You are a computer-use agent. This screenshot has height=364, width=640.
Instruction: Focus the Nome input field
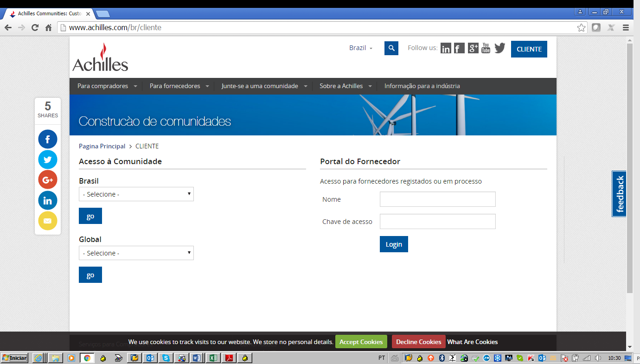pyautogui.click(x=438, y=199)
